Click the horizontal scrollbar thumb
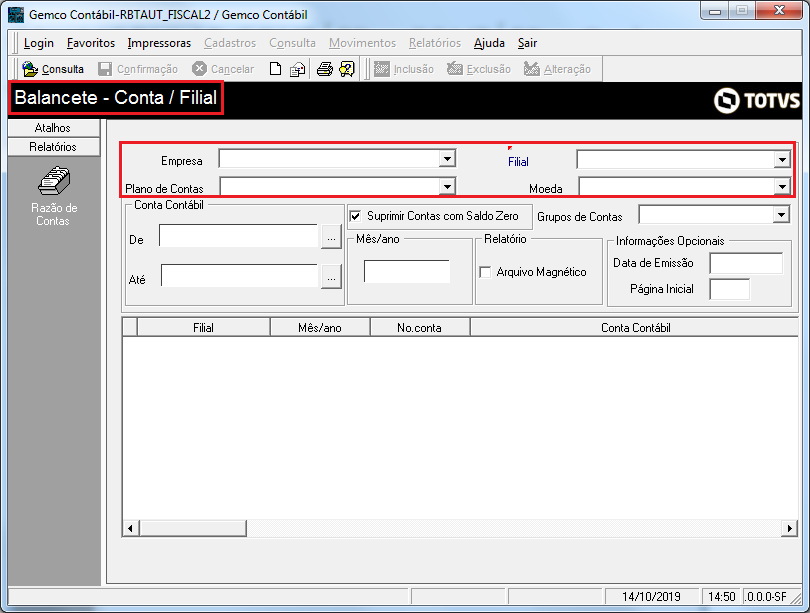 (193, 528)
